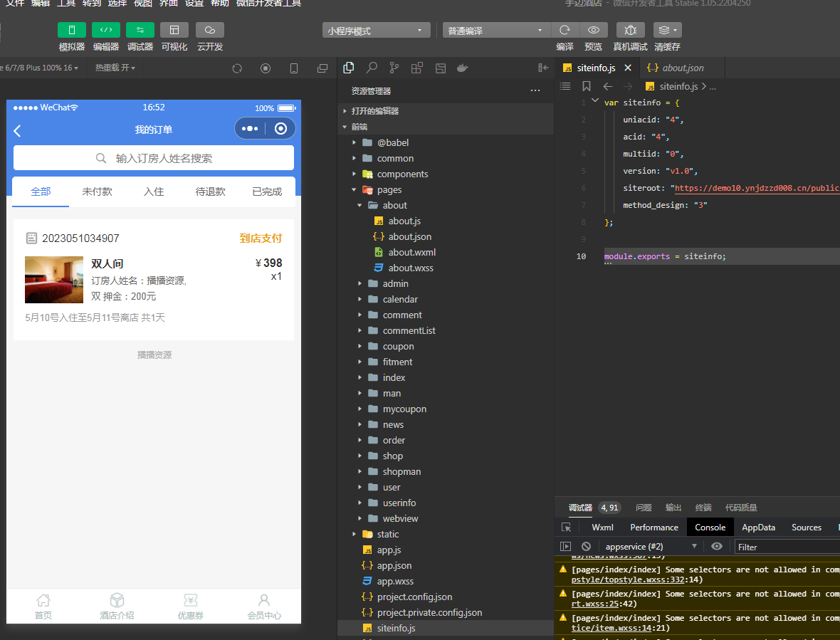
Task: Open the siteroot demo10 URL link
Action: pos(756,187)
